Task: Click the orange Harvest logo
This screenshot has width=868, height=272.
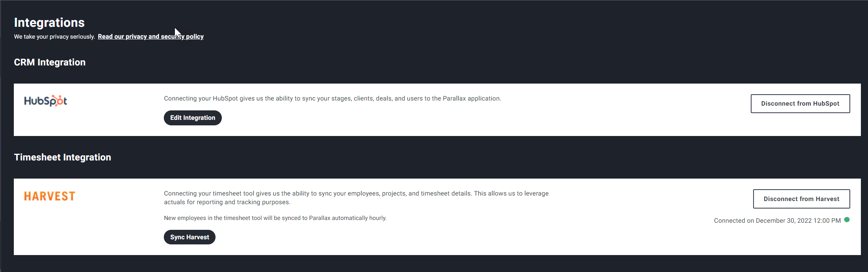Action: 49,196
